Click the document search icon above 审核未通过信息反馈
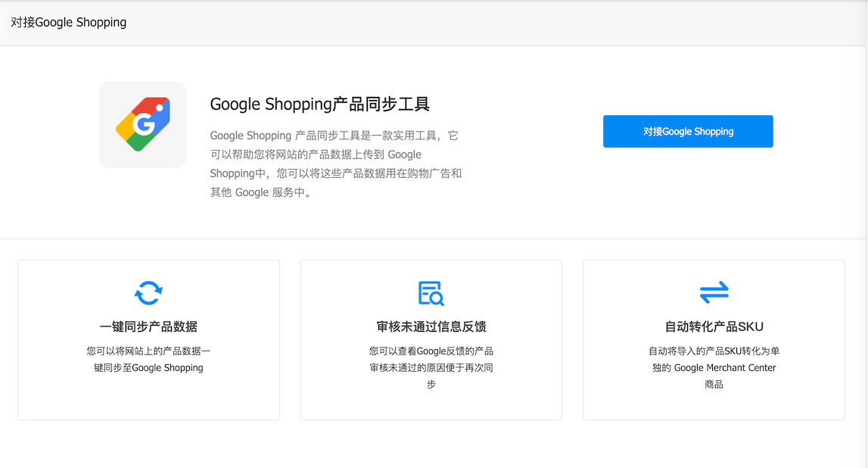Viewport: 868px width, 468px height. [431, 293]
